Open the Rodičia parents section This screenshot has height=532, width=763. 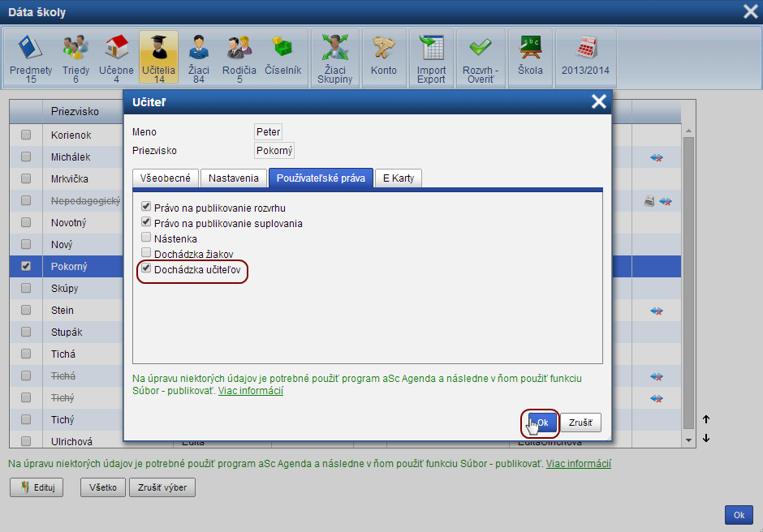tap(239, 58)
